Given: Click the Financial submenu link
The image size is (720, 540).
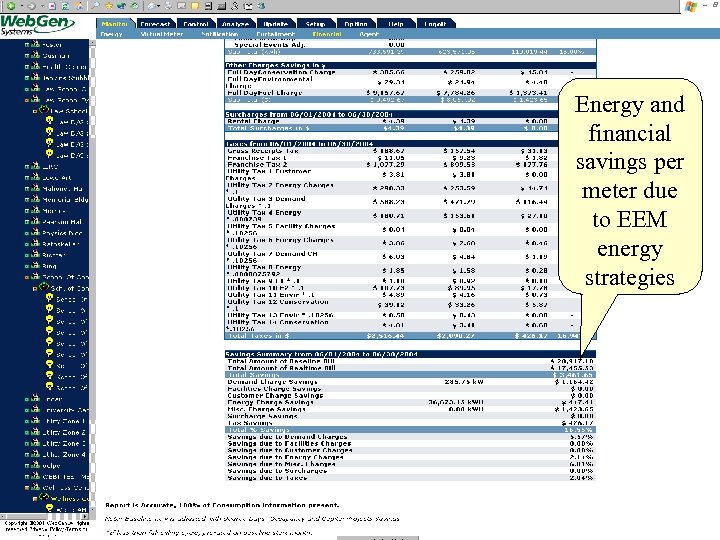Looking at the screenshot, I should point(327,34).
